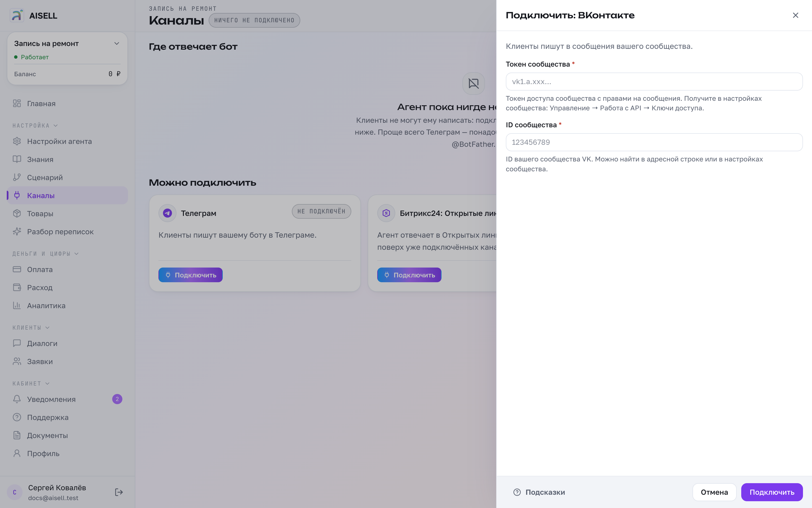Focus the Токен сообщества input field

pyautogui.click(x=654, y=82)
